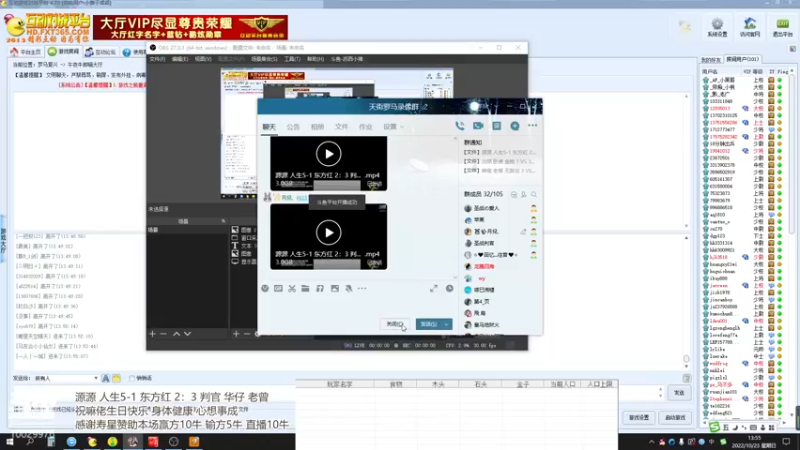This screenshot has height=450, width=800.
Task: Click the home page house icon top right
Action: (749, 27)
